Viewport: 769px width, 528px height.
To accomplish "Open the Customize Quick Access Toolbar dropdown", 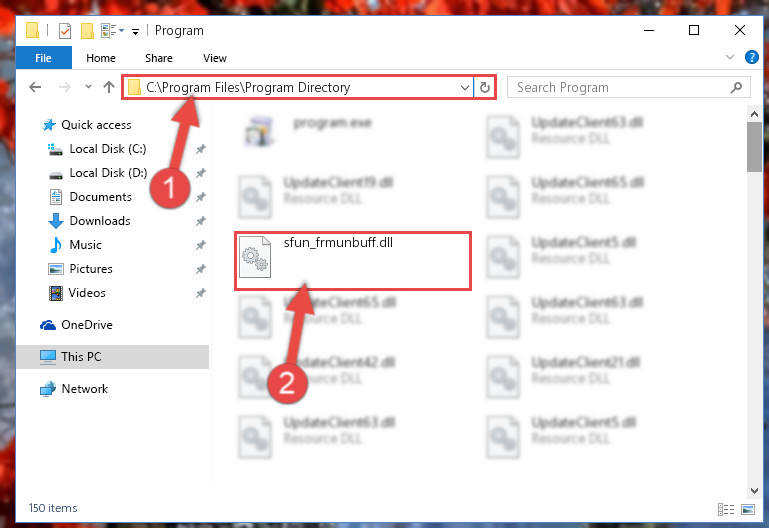I will (x=135, y=32).
